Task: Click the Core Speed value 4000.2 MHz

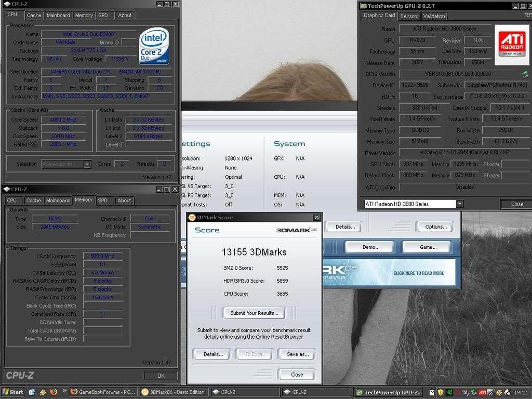Action: 63,120
